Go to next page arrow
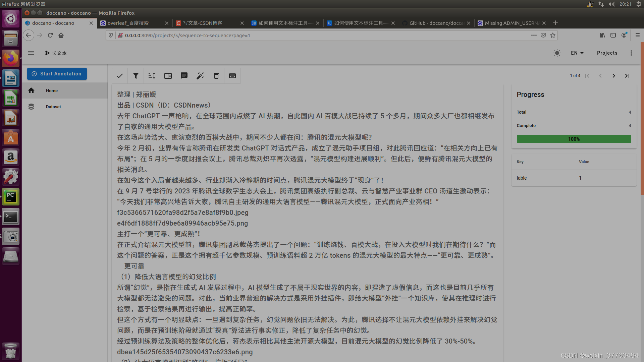The height and width of the screenshot is (362, 644). (614, 76)
